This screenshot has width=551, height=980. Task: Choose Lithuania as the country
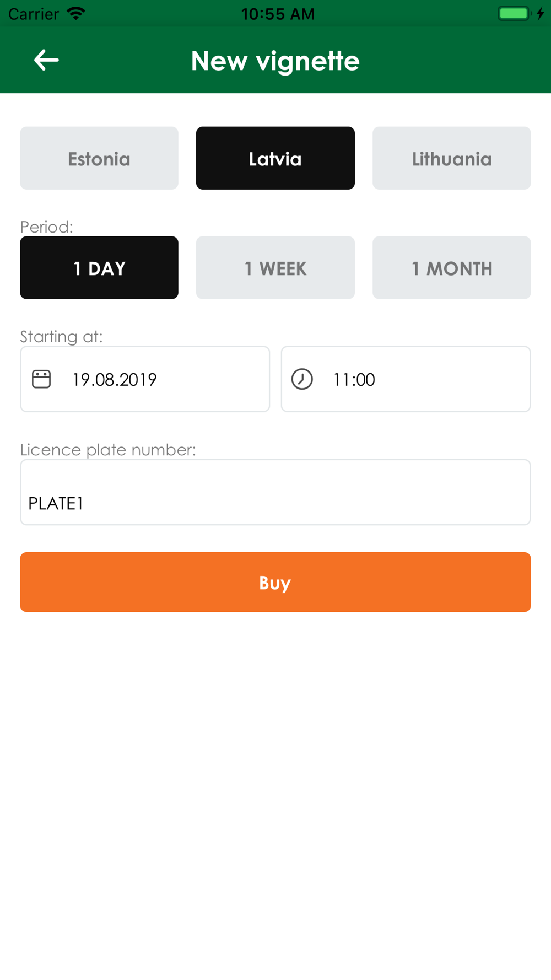(x=452, y=158)
